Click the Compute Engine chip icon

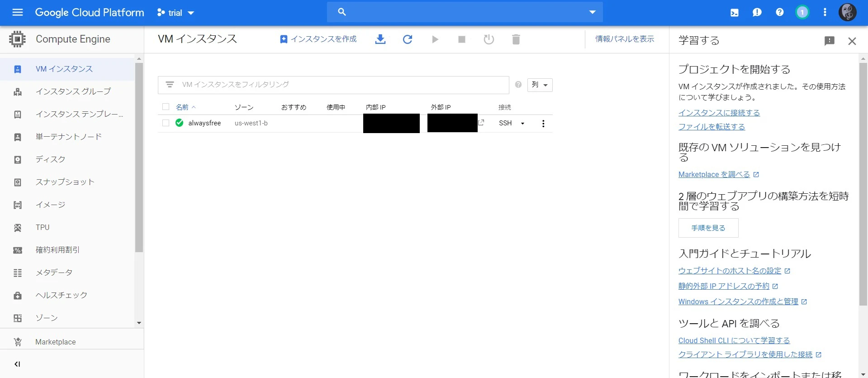pyautogui.click(x=17, y=39)
